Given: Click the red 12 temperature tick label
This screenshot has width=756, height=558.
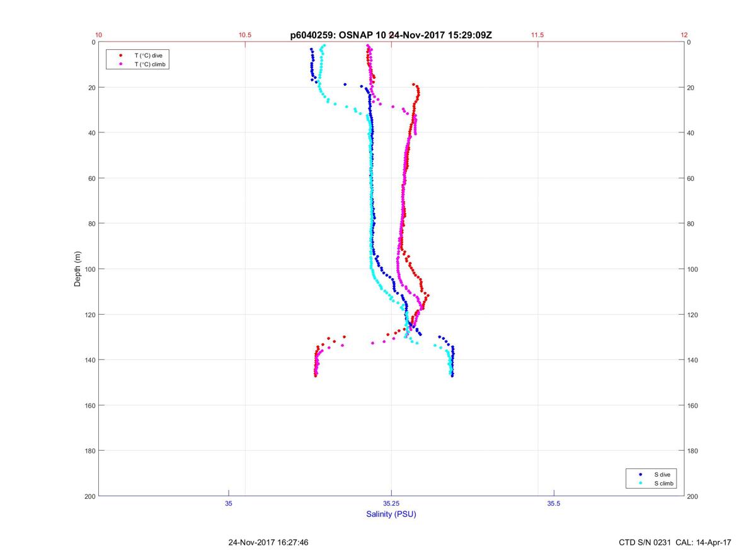Looking at the screenshot, I should click(x=684, y=35).
